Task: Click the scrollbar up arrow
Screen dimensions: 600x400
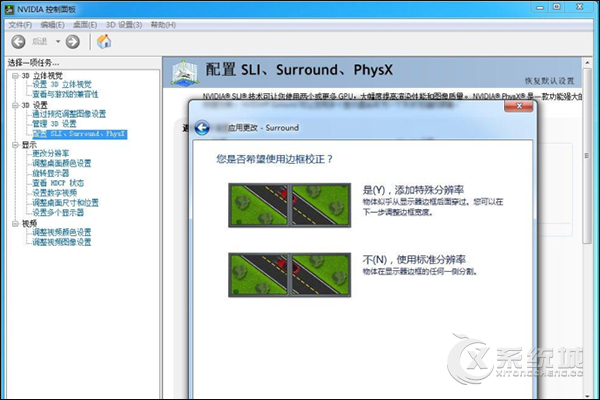Action: click(x=587, y=62)
